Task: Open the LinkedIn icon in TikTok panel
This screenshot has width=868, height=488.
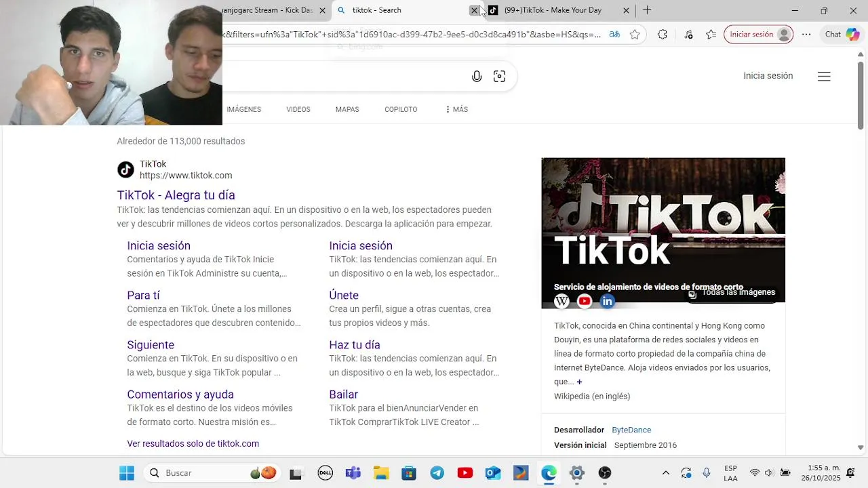Action: click(x=608, y=301)
